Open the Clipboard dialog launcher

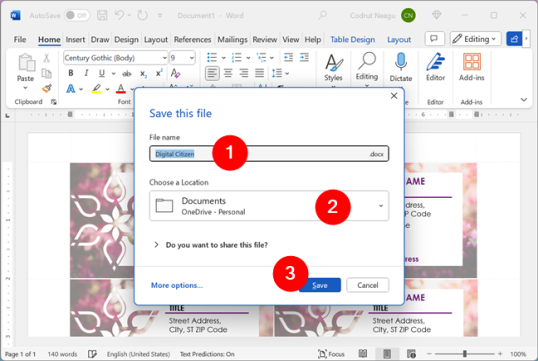(54, 102)
